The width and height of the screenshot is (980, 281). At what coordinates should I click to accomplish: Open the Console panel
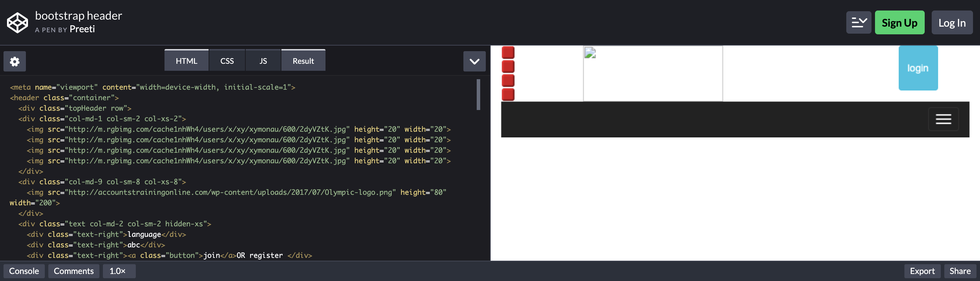pyautogui.click(x=24, y=271)
